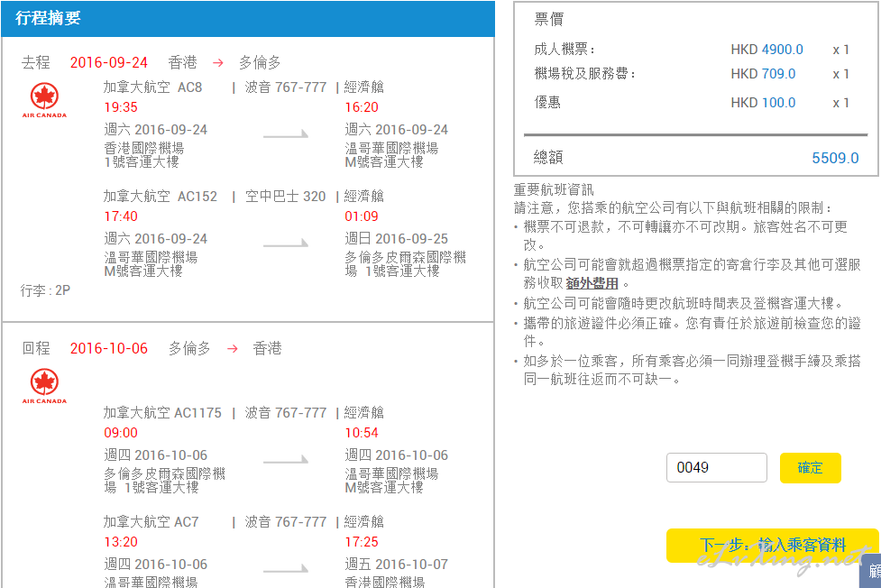Click the Air Canada logo in return section
Viewport: 881px width, 588px height.
click(44, 386)
